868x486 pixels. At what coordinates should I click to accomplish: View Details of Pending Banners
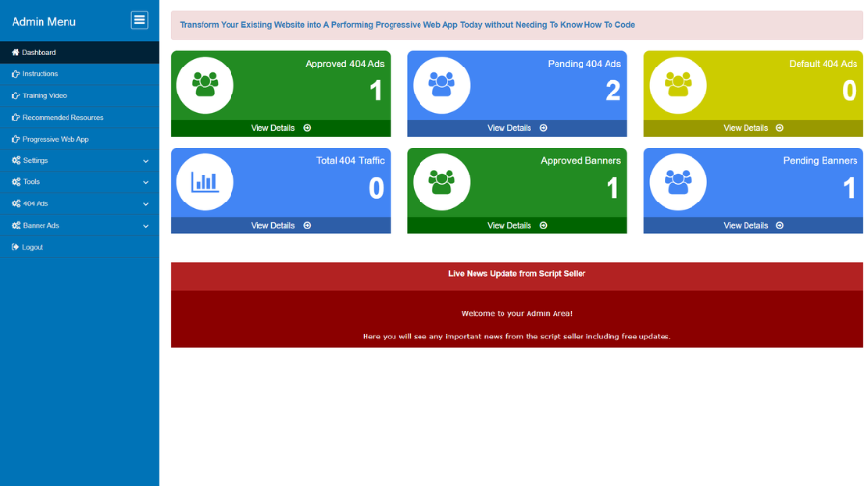(753, 226)
